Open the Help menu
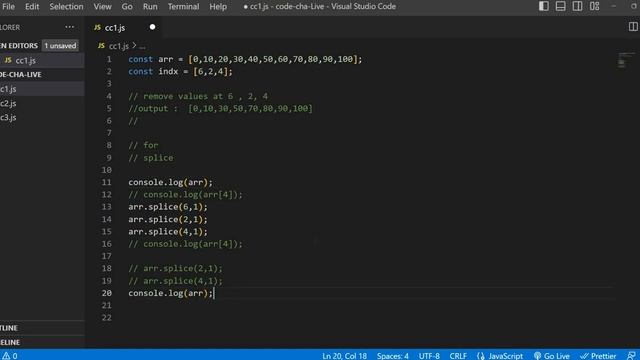Image resolution: width=640 pixels, height=360 pixels. [218, 7]
